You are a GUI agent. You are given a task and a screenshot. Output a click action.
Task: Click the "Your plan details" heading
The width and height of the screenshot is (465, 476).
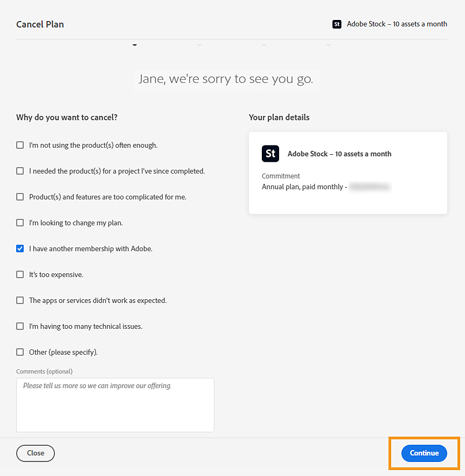(279, 118)
